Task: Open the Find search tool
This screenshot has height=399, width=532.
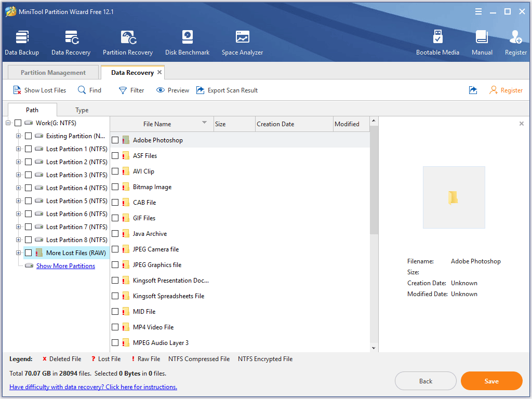Action: coord(89,90)
